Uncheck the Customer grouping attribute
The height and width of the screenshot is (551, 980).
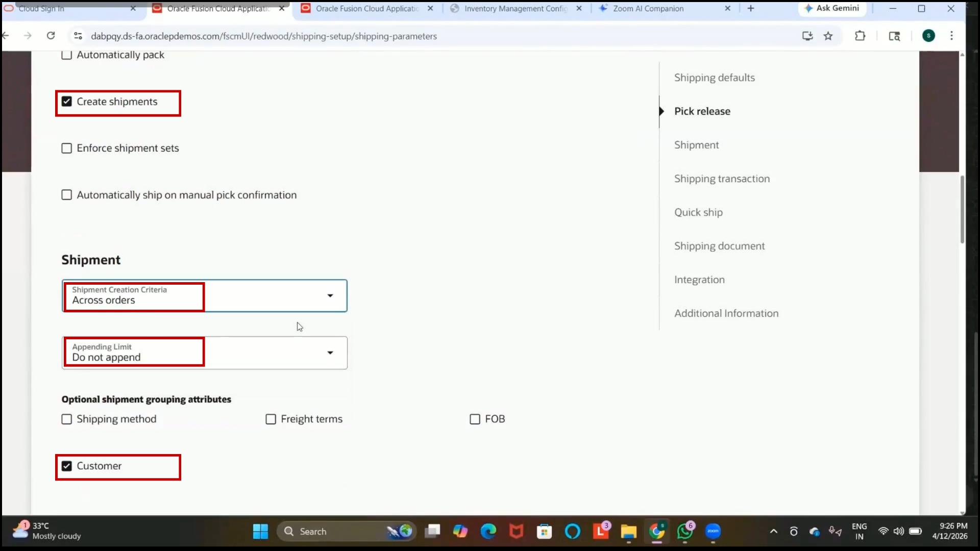[x=66, y=466]
